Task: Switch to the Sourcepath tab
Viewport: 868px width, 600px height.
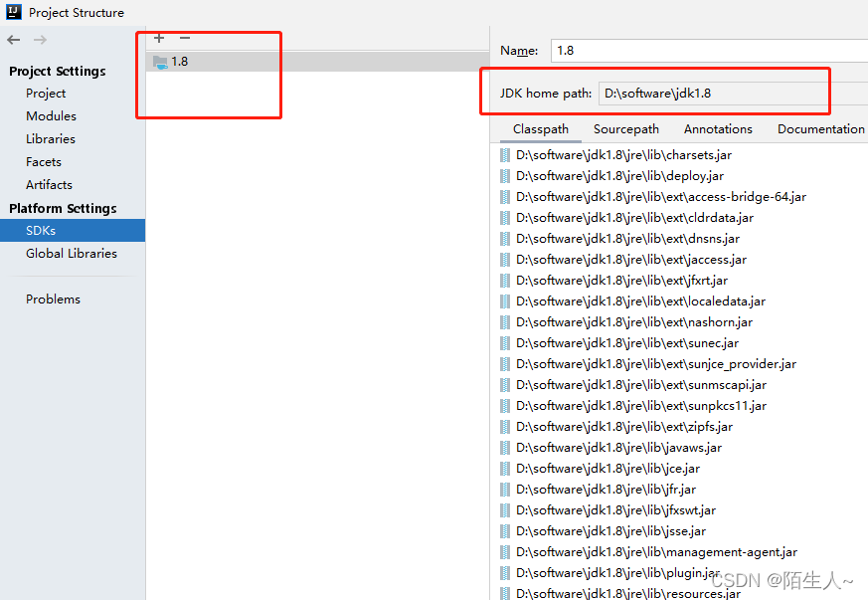Action: [626, 129]
